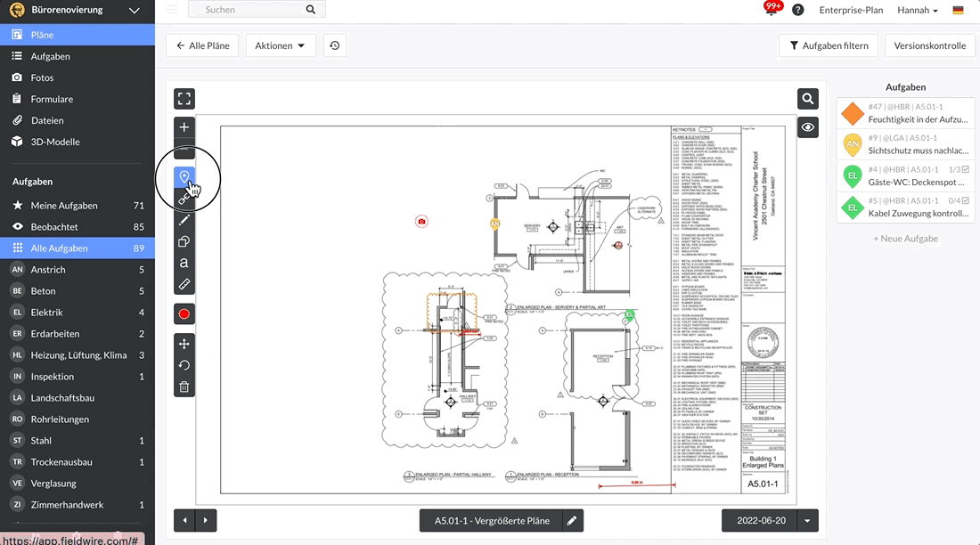Click the red camera photo marker on plan
The image size is (980, 545).
point(422,221)
